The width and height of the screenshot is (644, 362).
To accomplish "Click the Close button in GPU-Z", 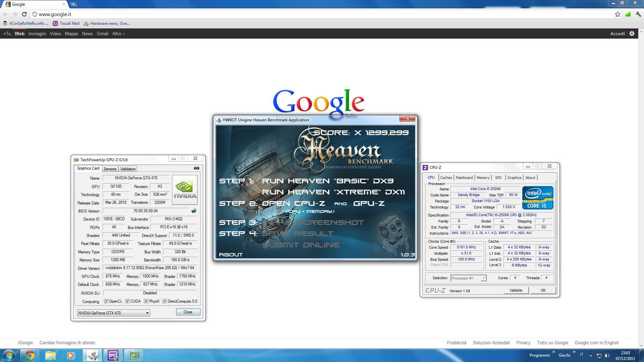I will click(x=188, y=312).
